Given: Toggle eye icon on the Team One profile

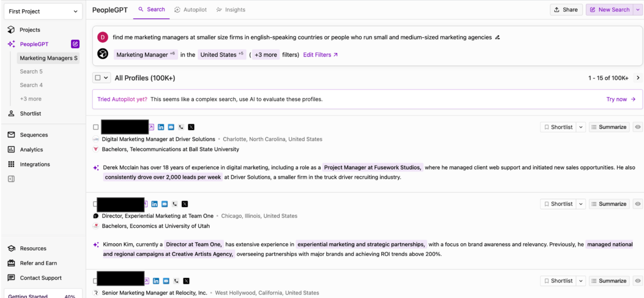Looking at the screenshot, I should point(638,204).
